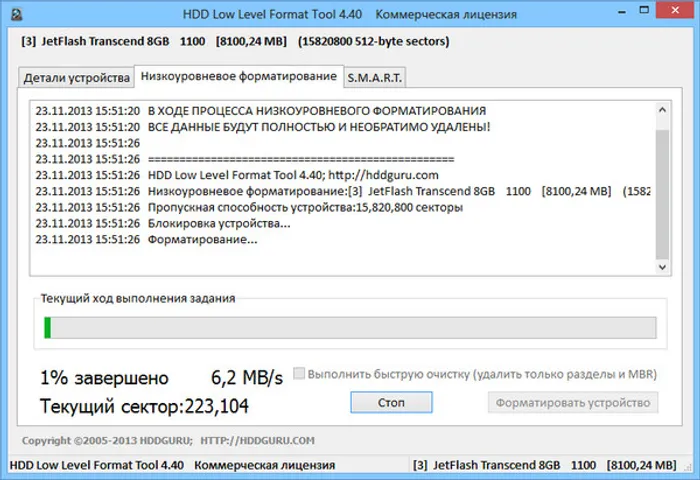The image size is (700, 480).
Task: Click the log line containing http://hddguru.com
Action: (293, 175)
